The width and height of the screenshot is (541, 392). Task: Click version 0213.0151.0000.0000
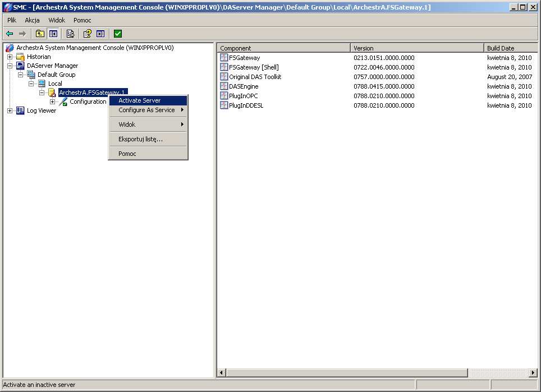[x=384, y=58]
